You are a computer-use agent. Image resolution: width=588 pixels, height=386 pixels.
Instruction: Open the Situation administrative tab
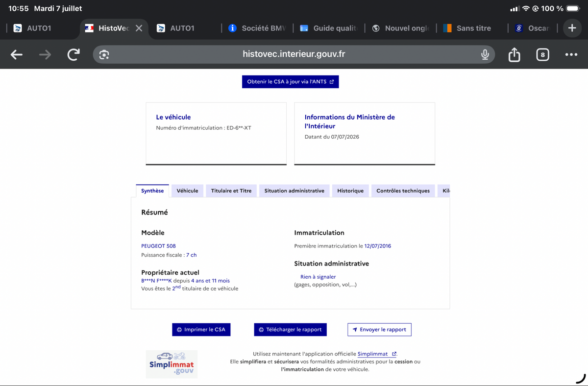[x=294, y=191]
